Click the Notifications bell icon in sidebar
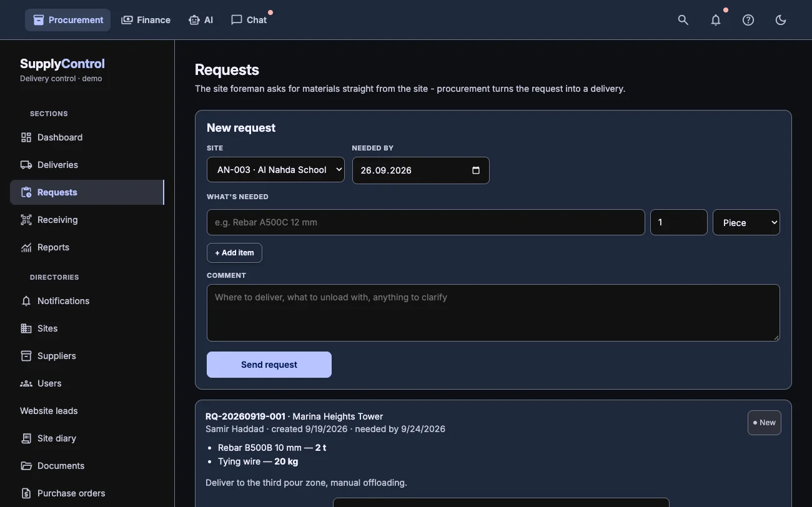The image size is (812, 507). pyautogui.click(x=26, y=301)
